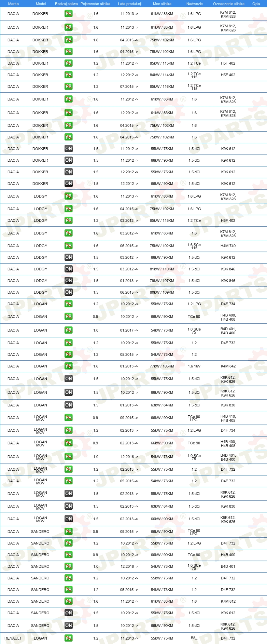This screenshot has width=267, height=644.
Task: Select diesel ON icon in Lodgy K9K 612 row
Action: tap(69, 257)
